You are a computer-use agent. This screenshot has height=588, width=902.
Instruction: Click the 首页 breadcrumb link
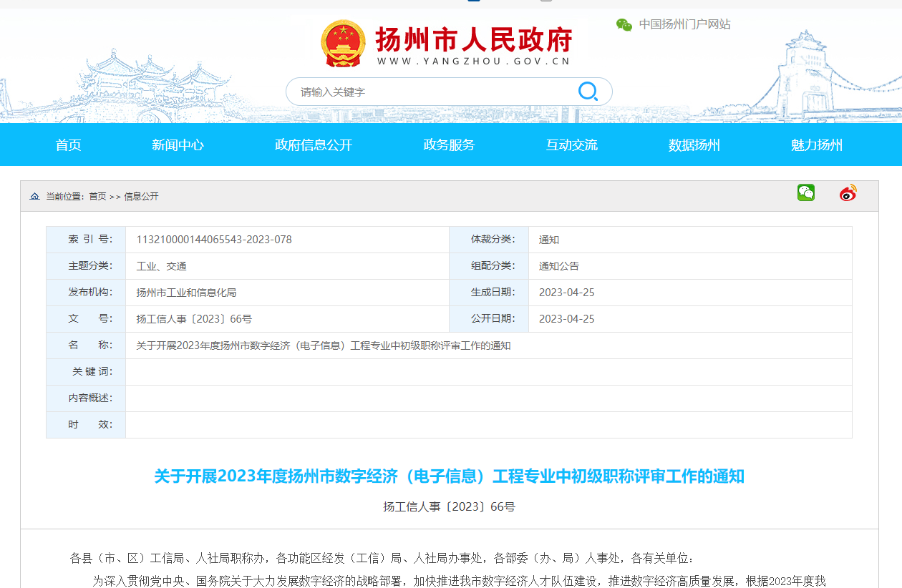[97, 196]
